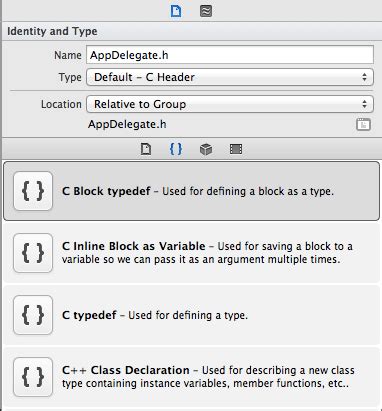Click the C Block typedef braces icon
Image resolution: width=382 pixels, height=411 pixels.
pos(33,191)
